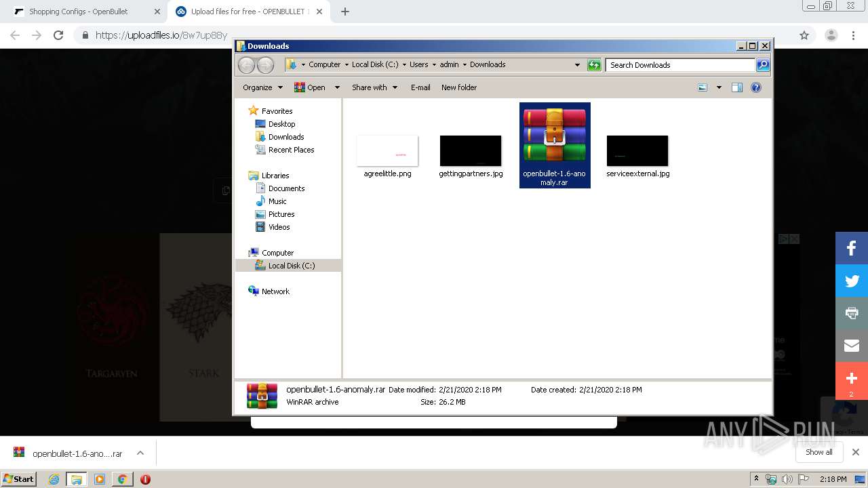This screenshot has height=488, width=868.
Task: Close the Shopping Configs tab
Action: coord(157,12)
